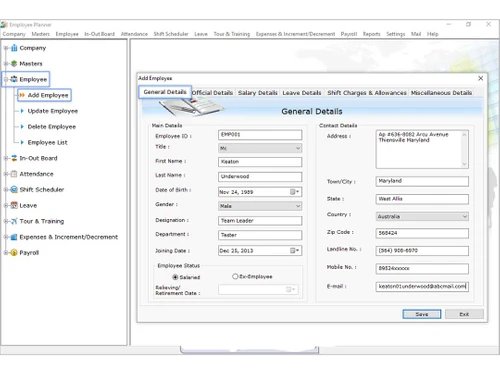Select the General Details tab
Image resolution: width=500 pixels, height=375 pixels.
pos(165,92)
